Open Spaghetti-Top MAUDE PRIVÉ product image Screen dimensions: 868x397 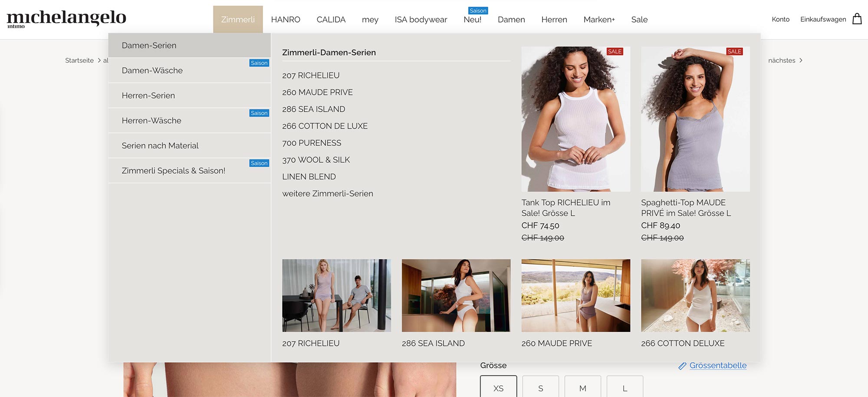[695, 119]
